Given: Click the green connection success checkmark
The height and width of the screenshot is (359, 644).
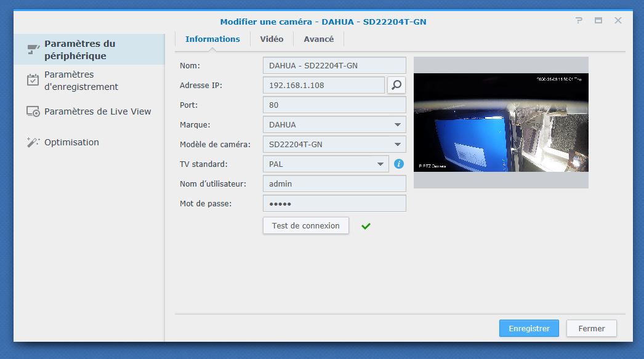Looking at the screenshot, I should coord(366,226).
